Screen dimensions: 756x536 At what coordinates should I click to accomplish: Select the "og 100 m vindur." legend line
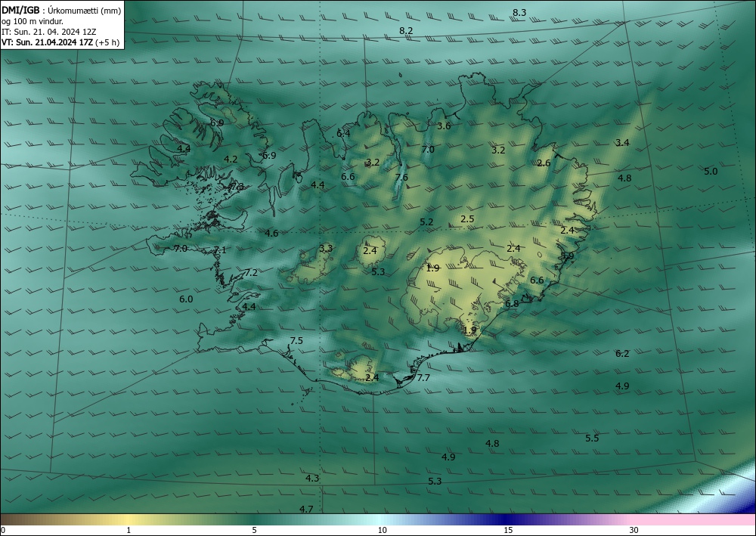33,21
